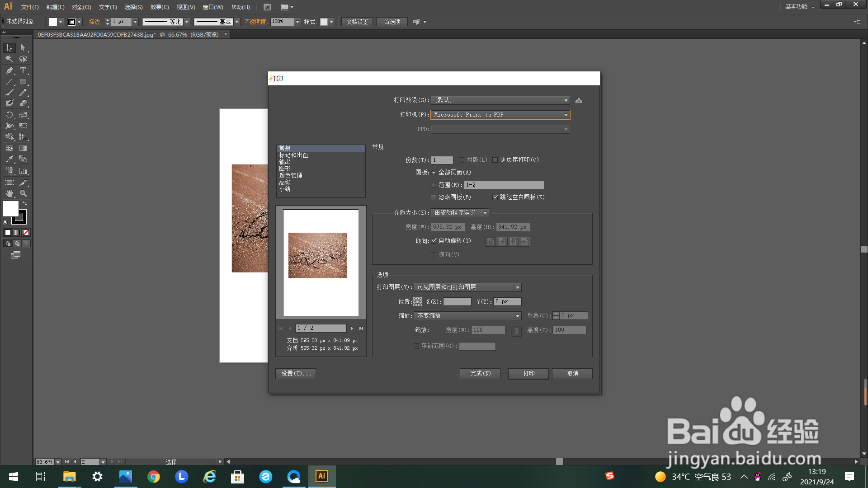Select the Direct Selection tool
The image size is (868, 488).
(23, 48)
